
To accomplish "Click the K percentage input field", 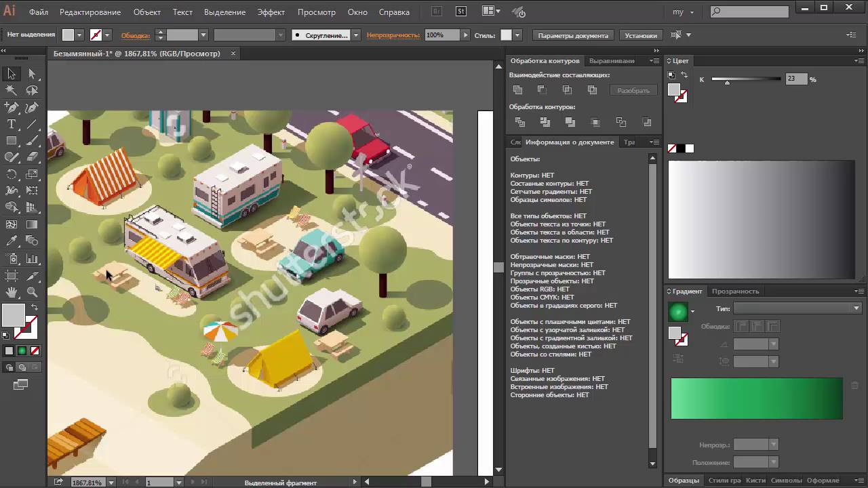I will 795,79.
